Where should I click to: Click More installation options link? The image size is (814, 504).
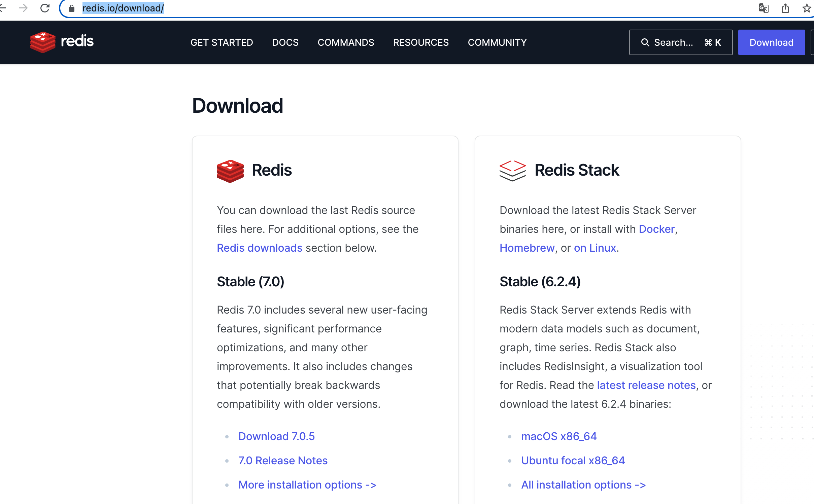tap(307, 485)
